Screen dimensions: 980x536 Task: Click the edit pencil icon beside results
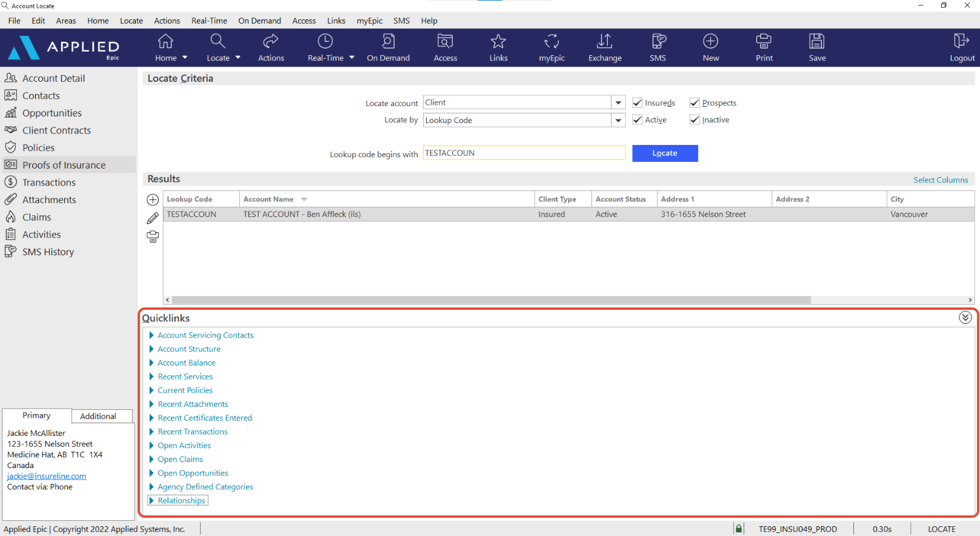pos(153,218)
